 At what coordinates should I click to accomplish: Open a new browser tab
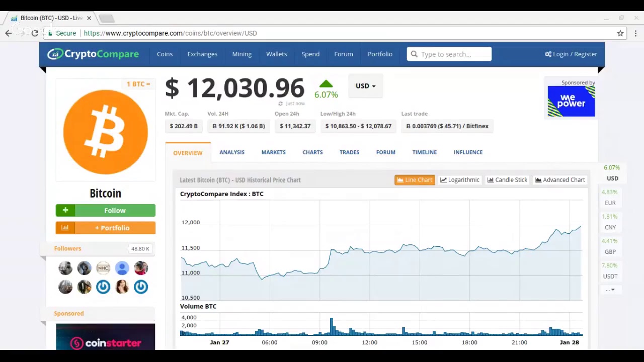point(106,19)
